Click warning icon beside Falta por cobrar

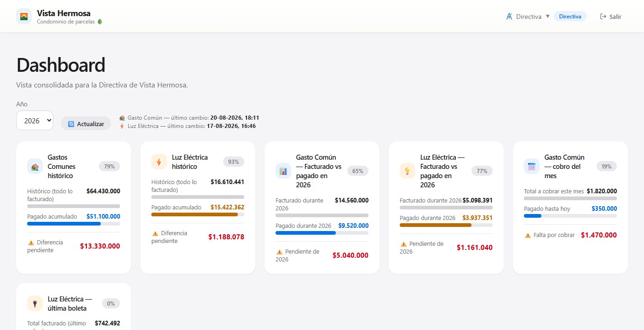(x=528, y=235)
